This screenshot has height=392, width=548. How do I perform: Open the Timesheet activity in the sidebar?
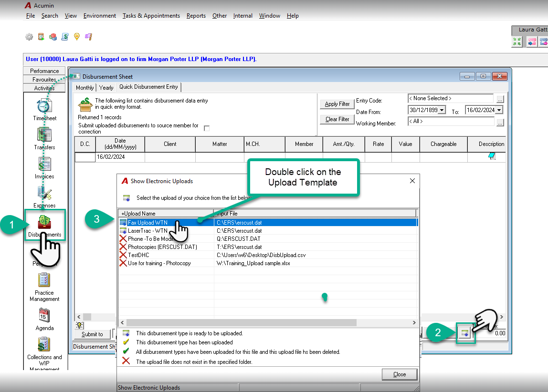44,110
